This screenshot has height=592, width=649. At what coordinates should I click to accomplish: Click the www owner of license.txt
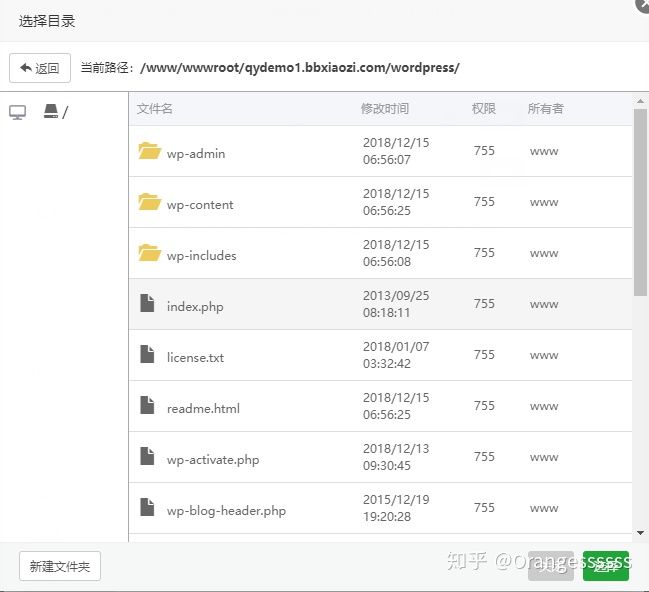tap(544, 355)
